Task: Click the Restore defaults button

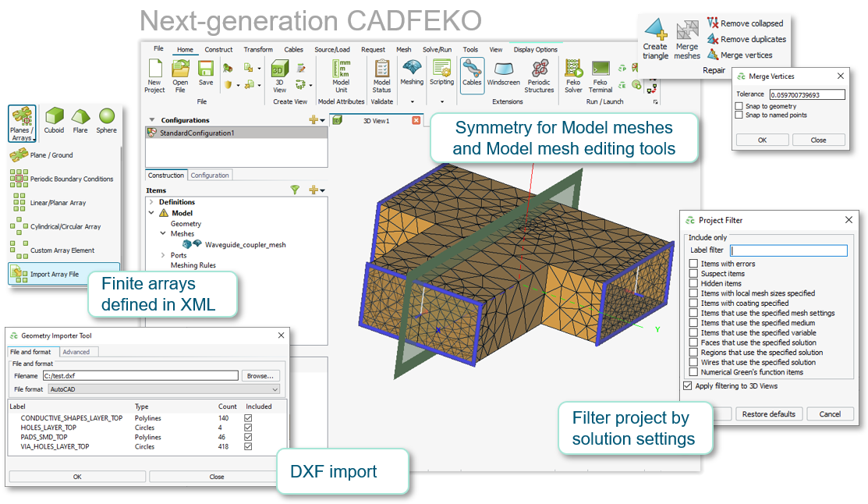Action: pos(769,413)
